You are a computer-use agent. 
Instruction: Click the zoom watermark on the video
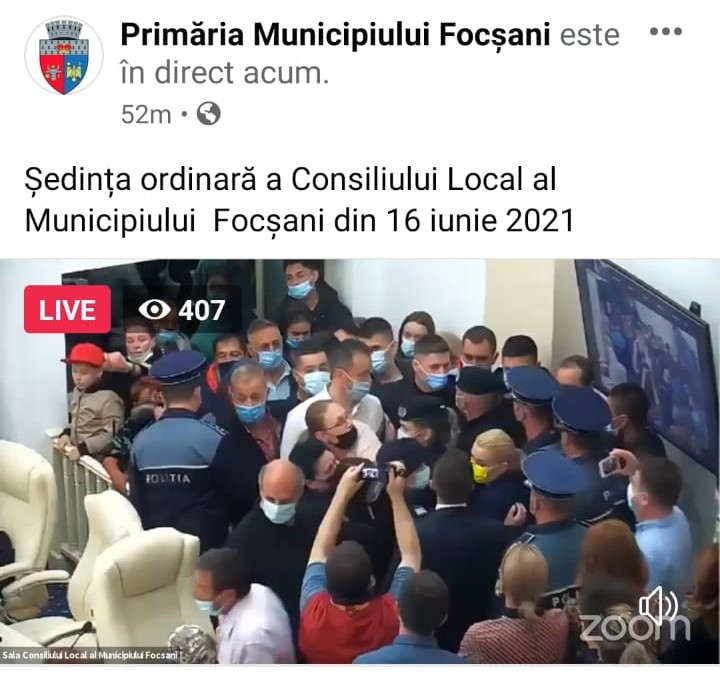[x=635, y=627]
